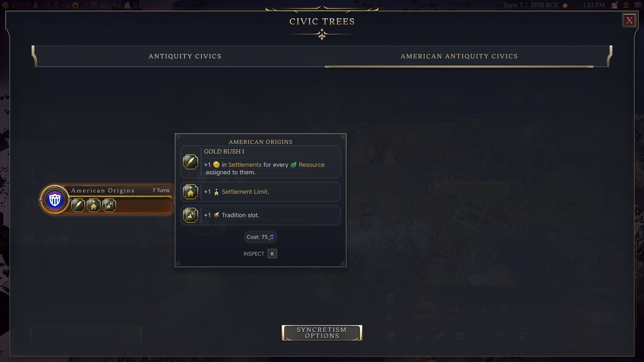644x362 pixels.
Task: Switch to the Antiquity Civics tab
Action: [185, 56]
